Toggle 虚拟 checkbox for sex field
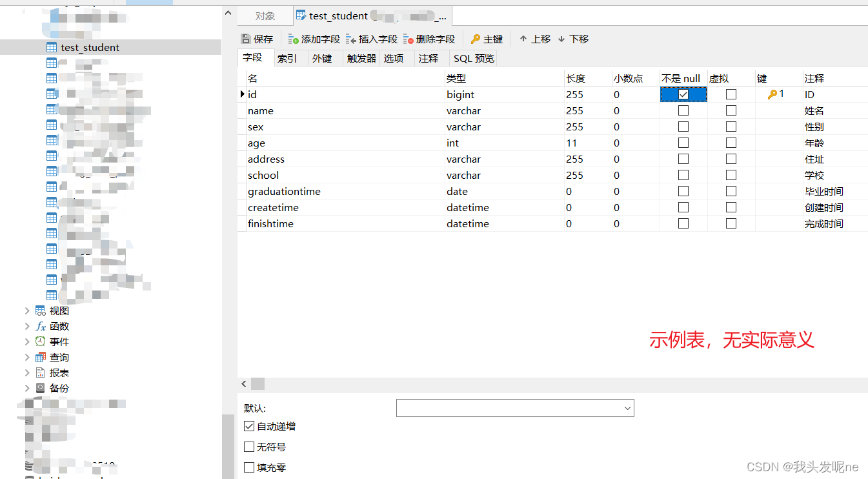 (731, 127)
